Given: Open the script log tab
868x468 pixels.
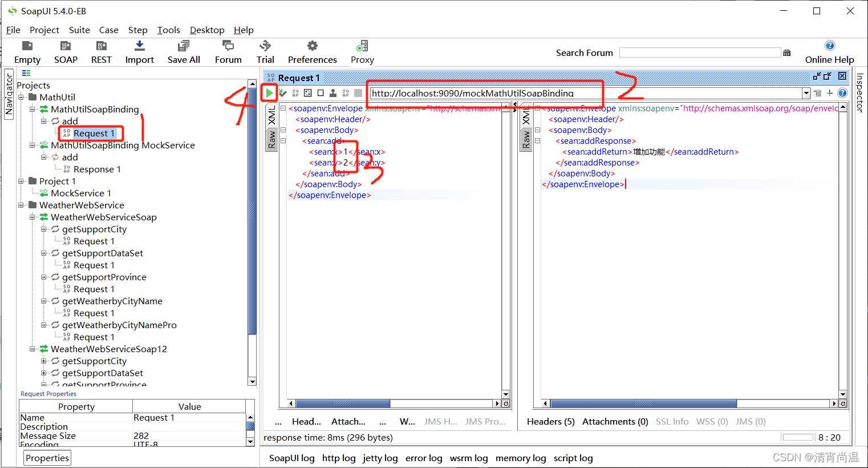Looking at the screenshot, I should tap(573, 458).
